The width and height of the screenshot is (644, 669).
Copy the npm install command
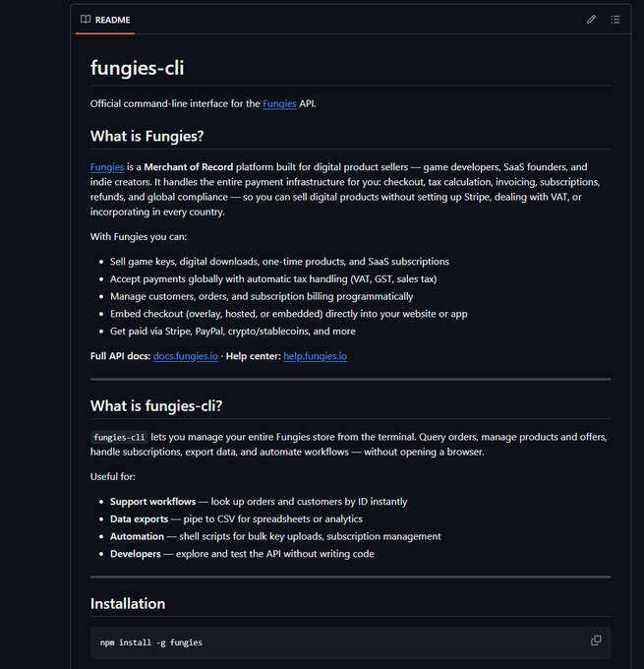point(596,640)
